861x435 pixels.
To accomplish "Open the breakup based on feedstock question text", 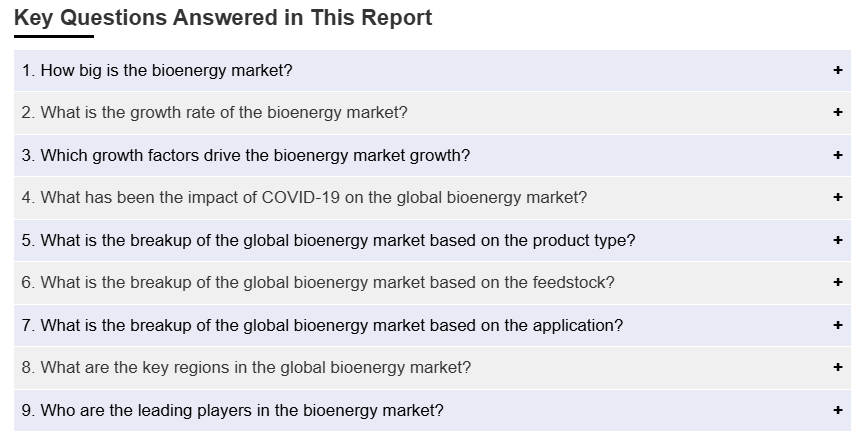I will (x=318, y=283).
